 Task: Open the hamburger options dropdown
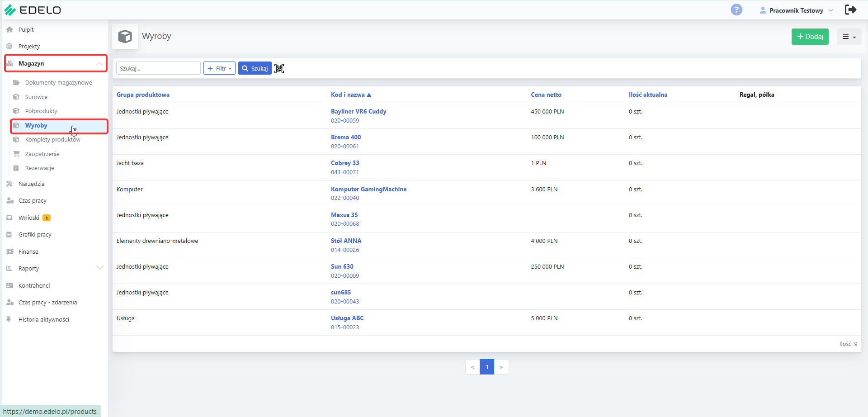coord(849,37)
